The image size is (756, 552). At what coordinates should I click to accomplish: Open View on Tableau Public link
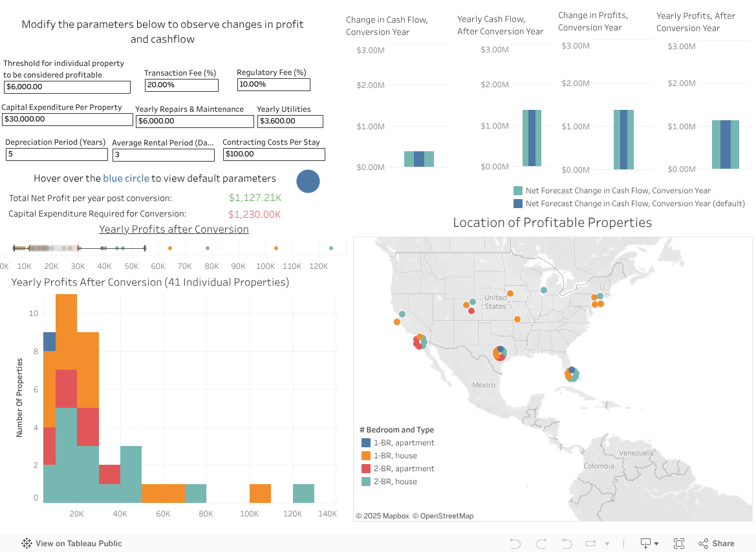tap(72, 544)
